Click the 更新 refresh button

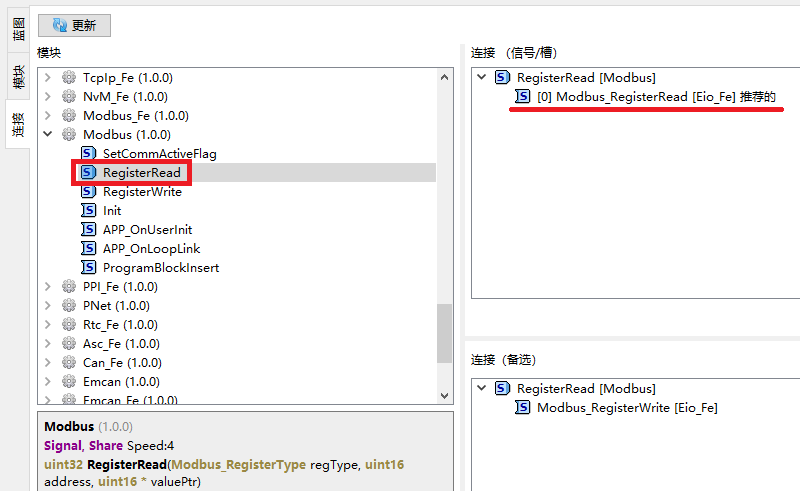(x=74, y=26)
